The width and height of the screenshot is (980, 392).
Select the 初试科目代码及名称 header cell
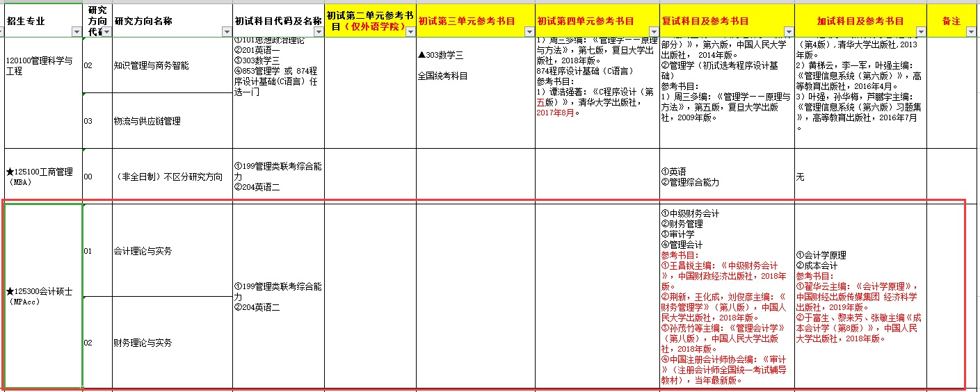[x=279, y=21]
